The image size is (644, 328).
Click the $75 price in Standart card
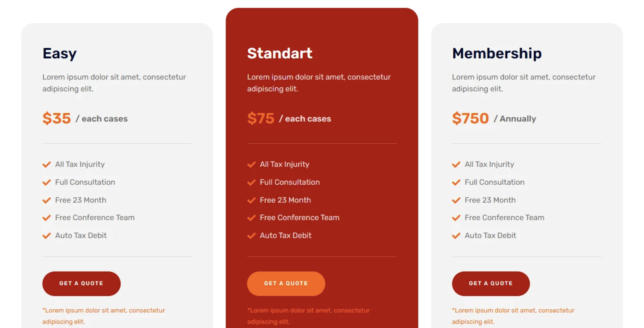tap(261, 118)
